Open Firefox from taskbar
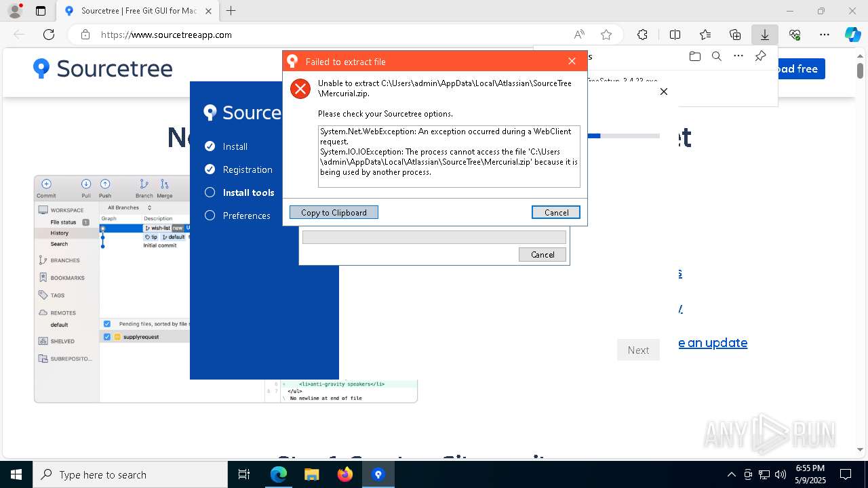The height and width of the screenshot is (488, 868). tap(345, 474)
